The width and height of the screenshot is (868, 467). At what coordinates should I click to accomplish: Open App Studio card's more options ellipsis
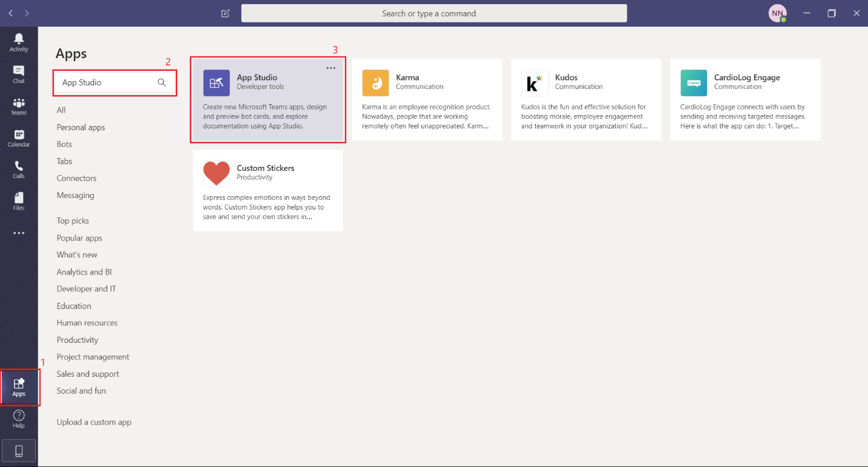coord(331,68)
